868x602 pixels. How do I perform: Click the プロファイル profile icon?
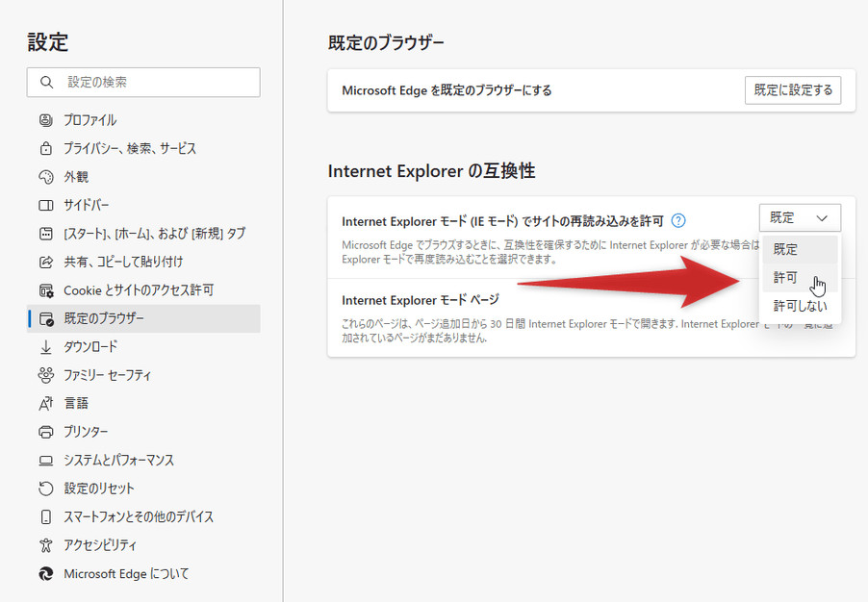point(46,120)
